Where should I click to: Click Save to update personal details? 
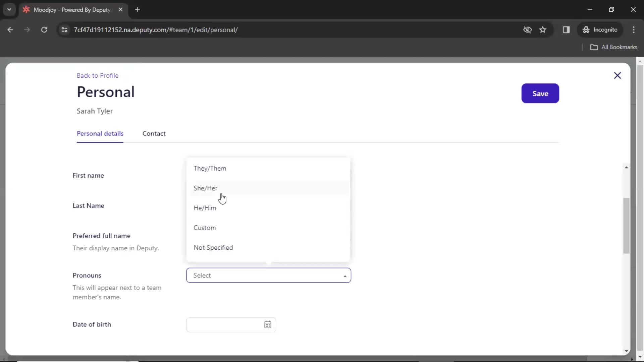[x=540, y=93]
